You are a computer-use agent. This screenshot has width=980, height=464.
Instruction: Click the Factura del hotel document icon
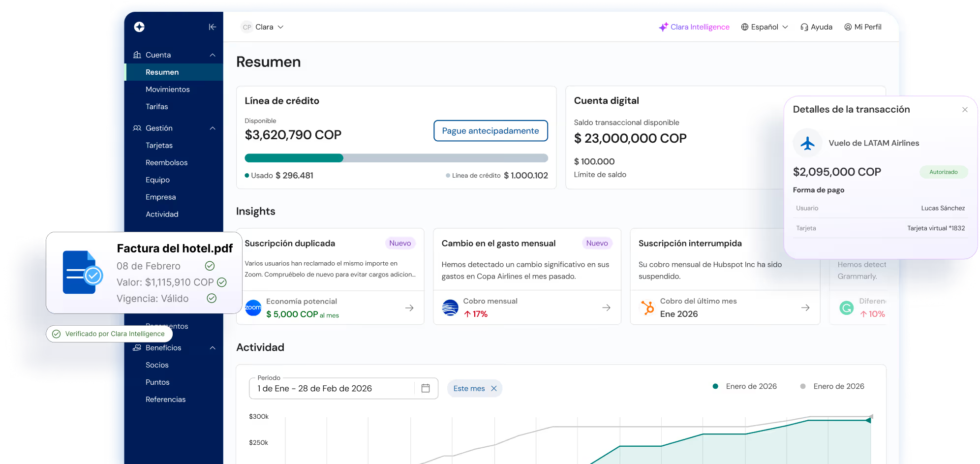(82, 273)
